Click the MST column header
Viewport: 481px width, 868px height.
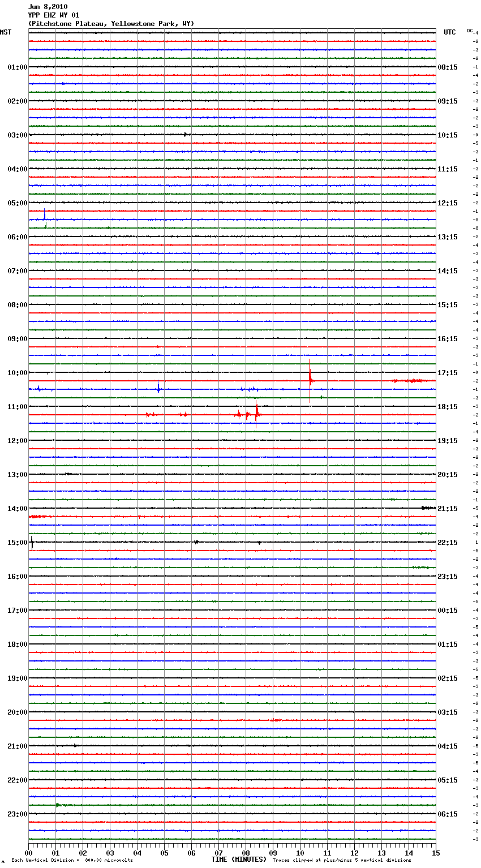[x=6, y=32]
